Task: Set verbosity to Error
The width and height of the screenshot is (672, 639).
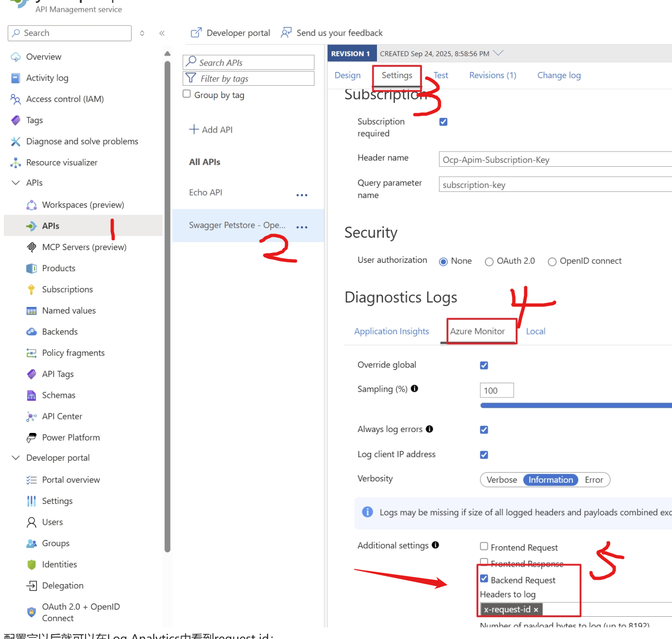Action: tap(594, 480)
